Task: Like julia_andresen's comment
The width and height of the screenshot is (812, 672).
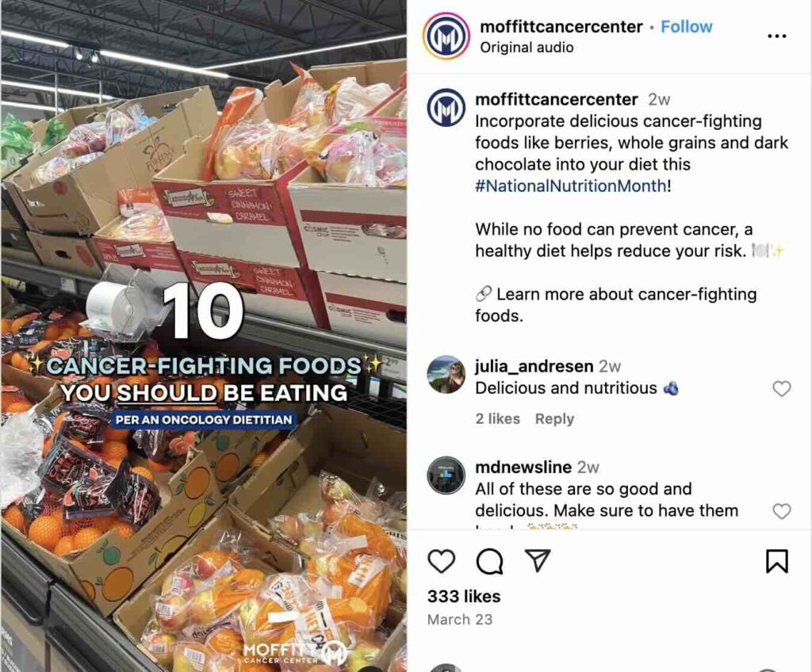Action: pos(781,388)
